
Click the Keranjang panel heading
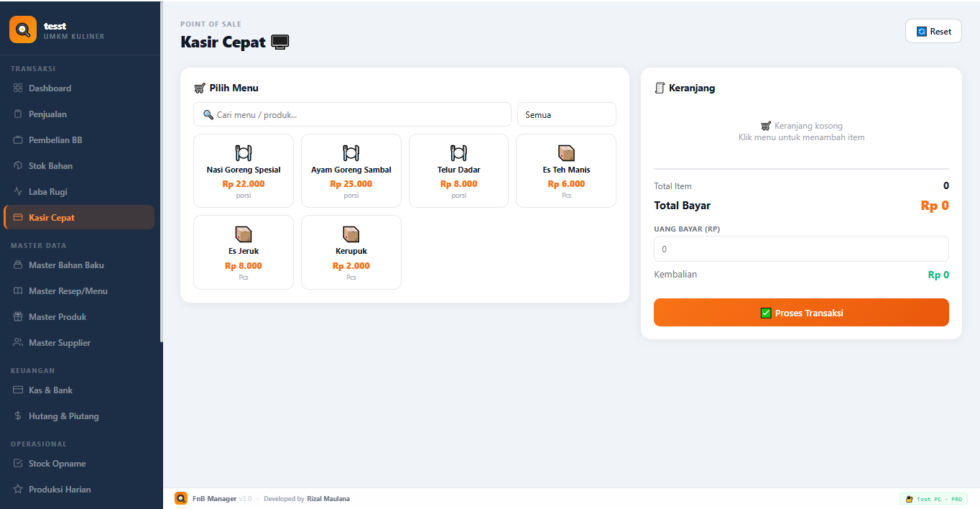pyautogui.click(x=685, y=88)
